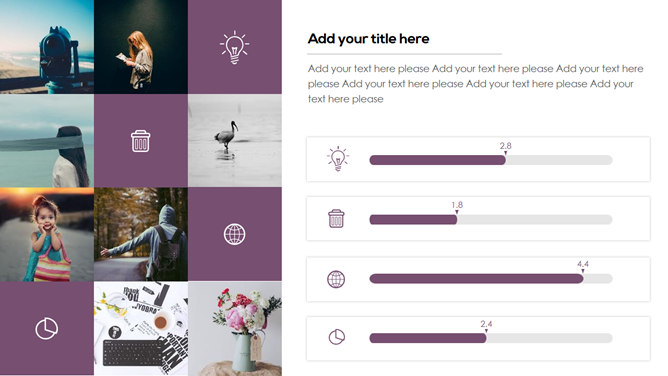Select the "Add your title here" heading

point(369,39)
